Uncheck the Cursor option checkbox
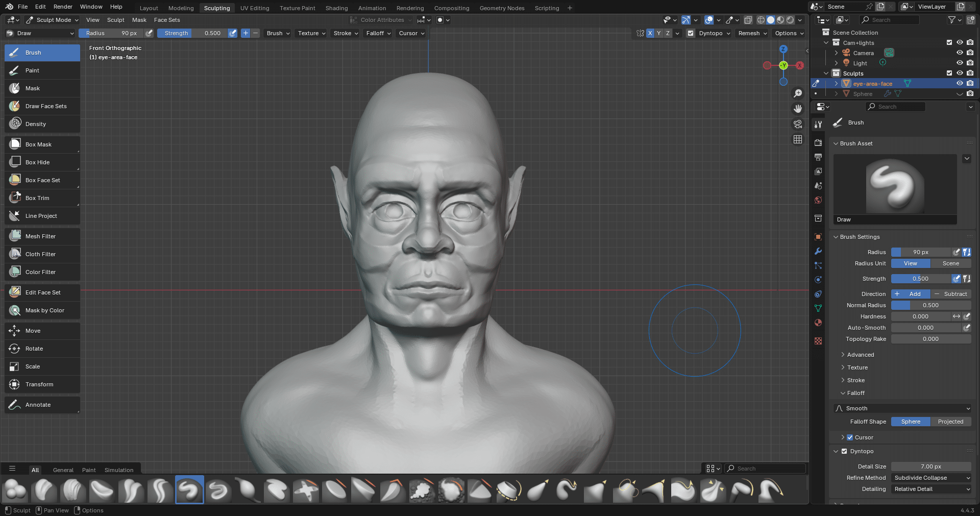 click(850, 437)
